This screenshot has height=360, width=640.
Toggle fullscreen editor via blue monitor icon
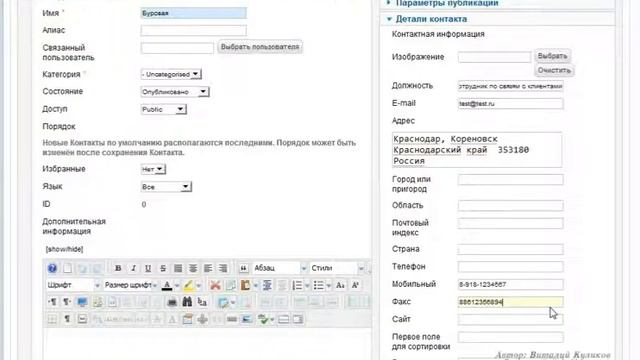point(82,302)
